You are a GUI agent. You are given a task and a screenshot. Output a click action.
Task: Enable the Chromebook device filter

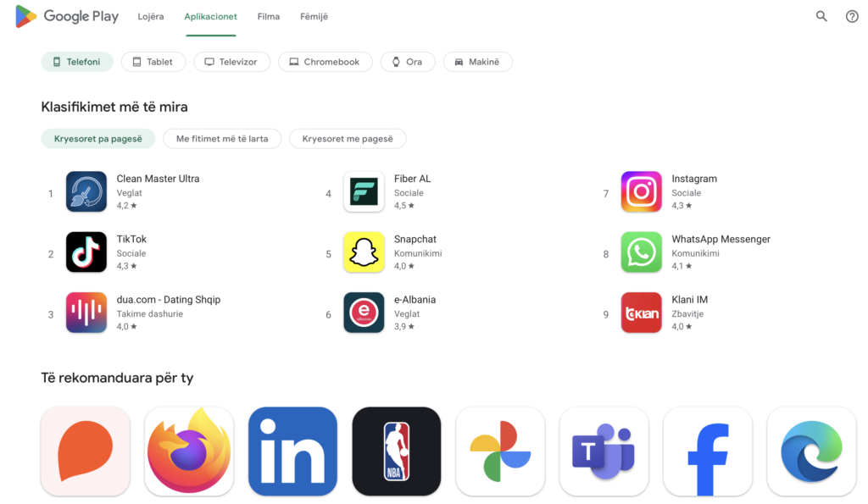click(x=325, y=62)
